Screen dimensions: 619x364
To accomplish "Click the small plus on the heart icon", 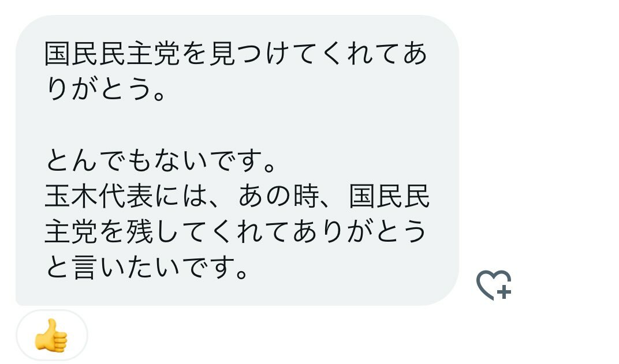I will click(504, 292).
